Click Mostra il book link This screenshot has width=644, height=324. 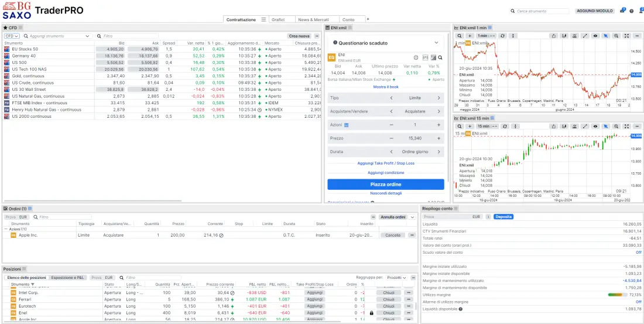pos(386,87)
